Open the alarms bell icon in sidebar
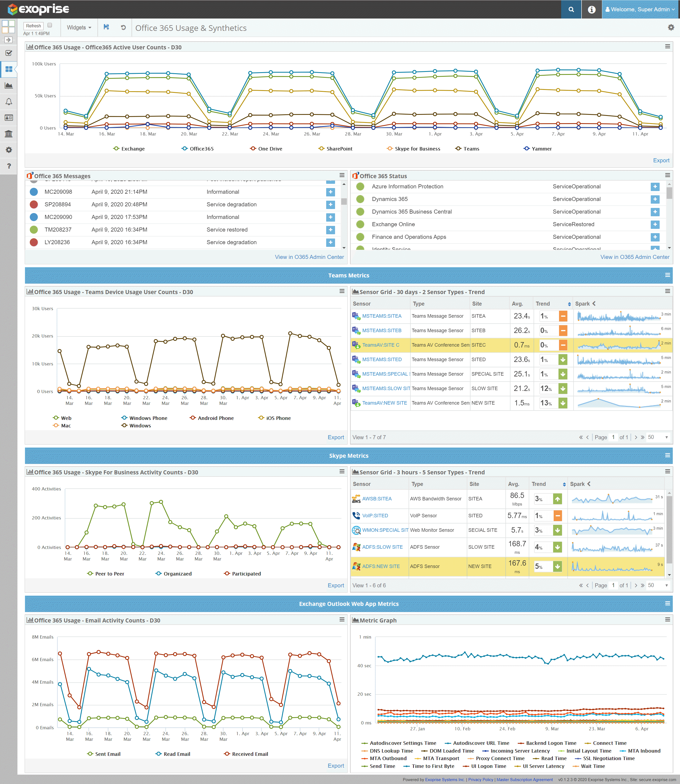Screen dimensions: 680x784 pyautogui.click(x=9, y=102)
